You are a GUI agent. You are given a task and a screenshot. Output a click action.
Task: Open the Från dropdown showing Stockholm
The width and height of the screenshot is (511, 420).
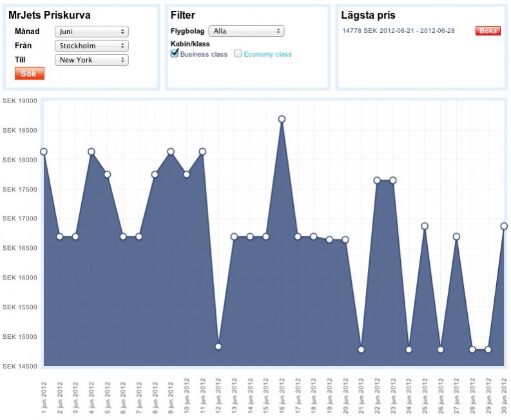coord(92,46)
